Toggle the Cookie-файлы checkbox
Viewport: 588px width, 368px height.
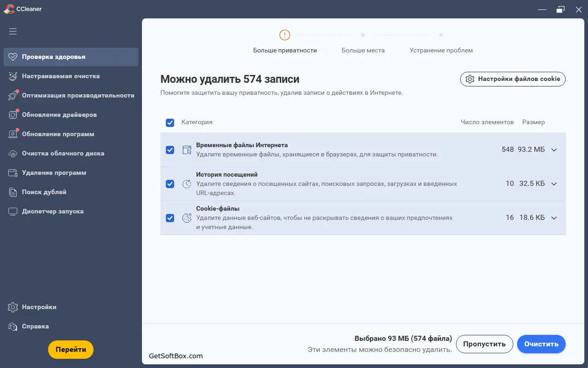click(x=170, y=218)
